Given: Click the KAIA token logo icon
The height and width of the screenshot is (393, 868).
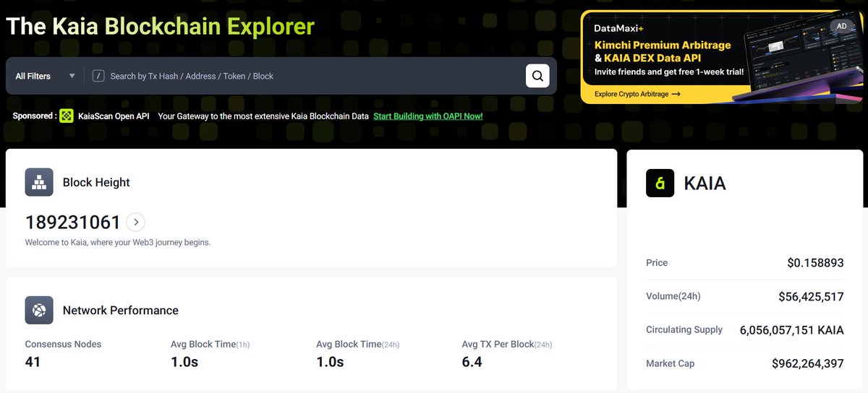Looking at the screenshot, I should coord(660,183).
